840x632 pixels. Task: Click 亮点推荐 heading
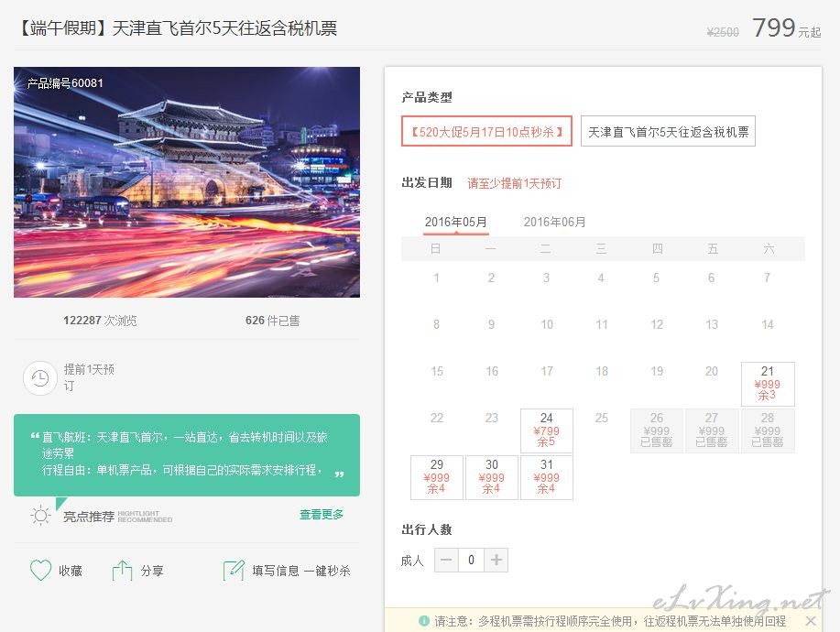point(89,517)
